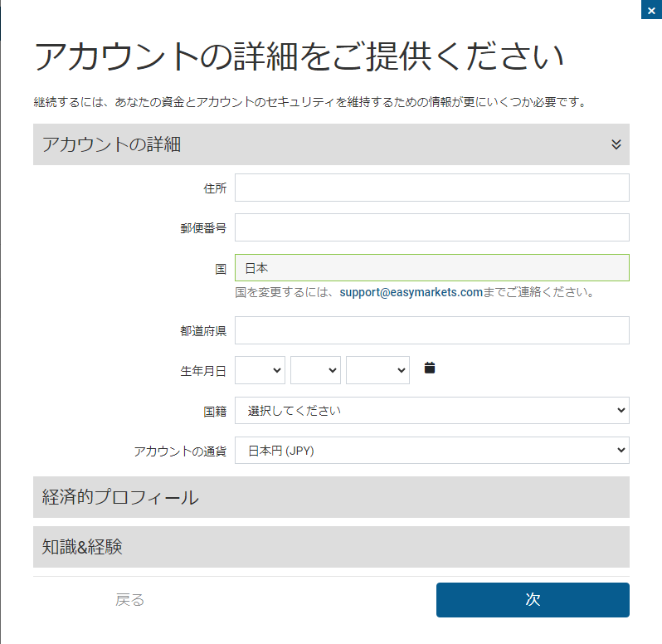This screenshot has height=644, width=662.
Task: Expand the 経済的プロフィール section
Action: pyautogui.click(x=331, y=497)
